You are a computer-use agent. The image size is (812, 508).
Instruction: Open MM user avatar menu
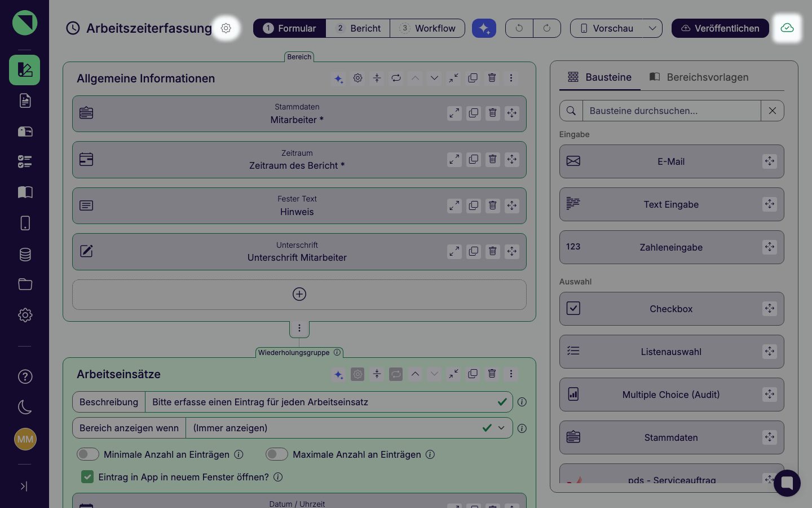[25, 439]
